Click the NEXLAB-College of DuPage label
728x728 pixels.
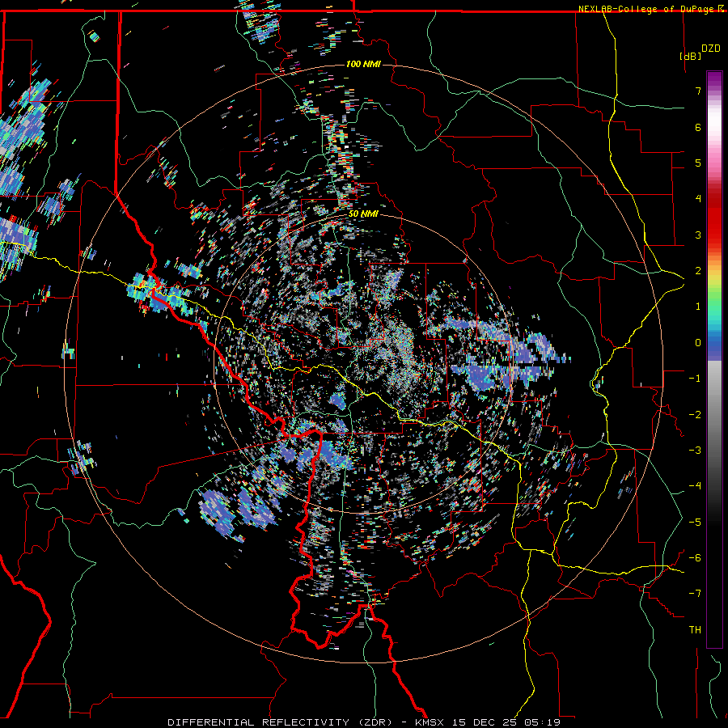pos(648,9)
